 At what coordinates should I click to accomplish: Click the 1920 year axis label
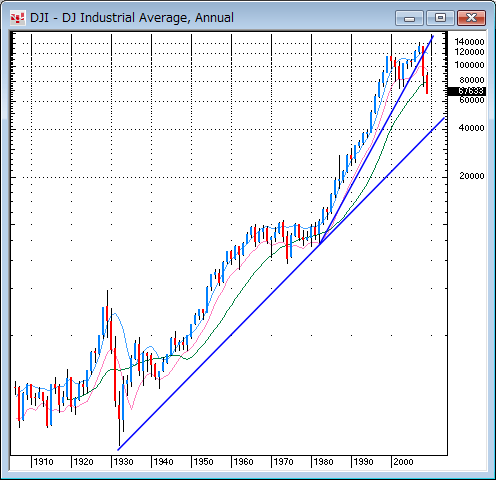(x=83, y=462)
